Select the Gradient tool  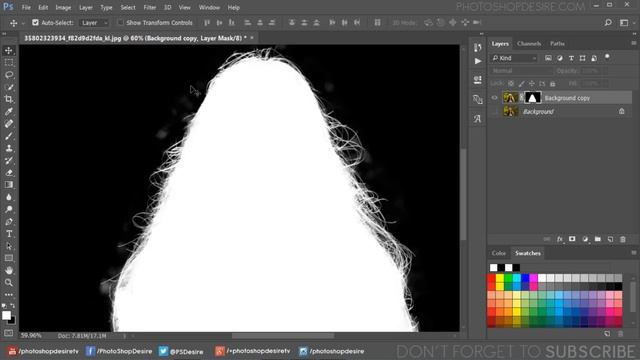click(x=9, y=185)
